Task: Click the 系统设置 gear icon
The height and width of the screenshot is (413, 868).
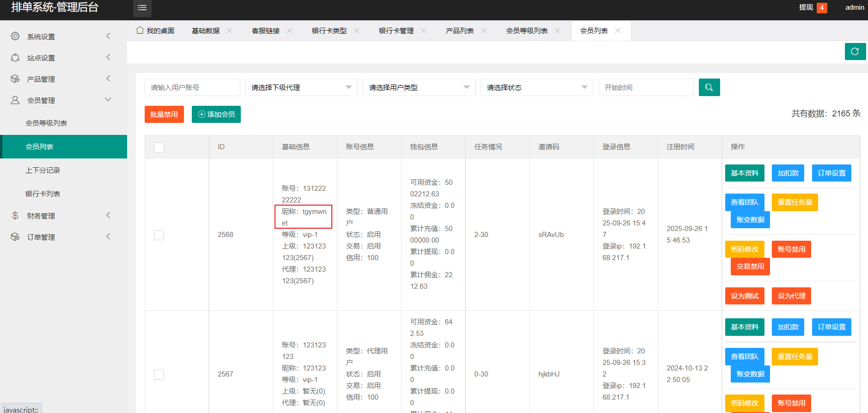Action: [x=15, y=36]
